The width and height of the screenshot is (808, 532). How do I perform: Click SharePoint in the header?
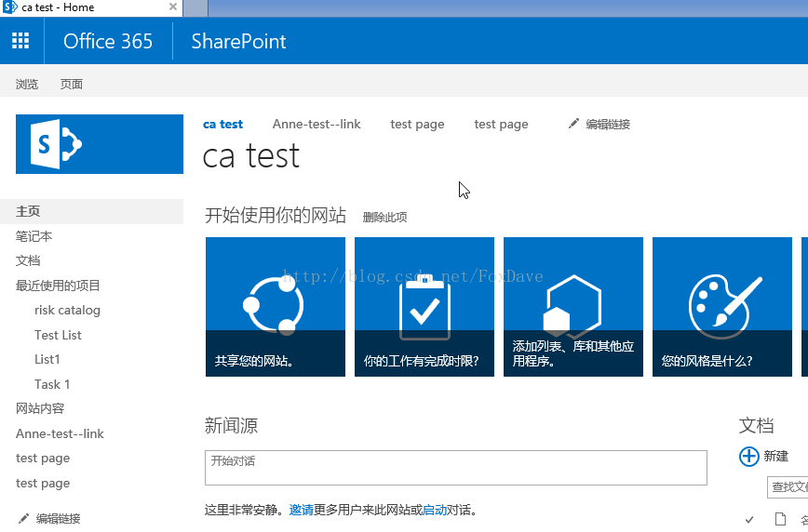(x=238, y=41)
